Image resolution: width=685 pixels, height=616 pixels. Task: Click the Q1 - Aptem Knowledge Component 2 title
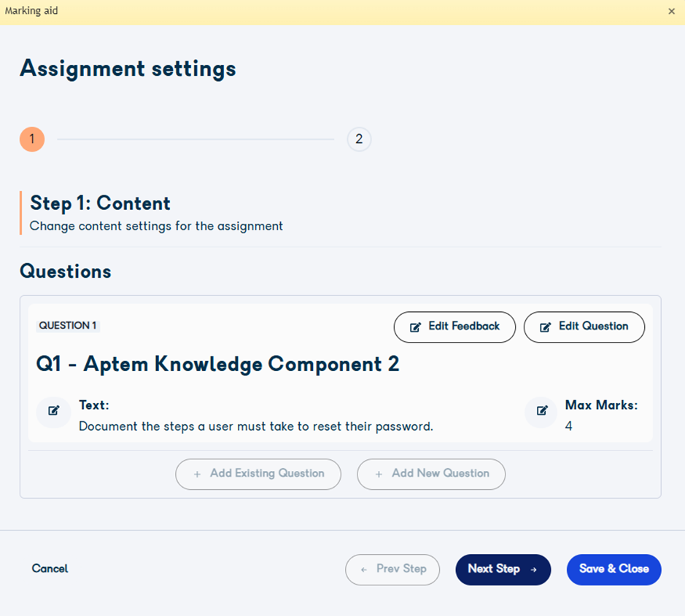[217, 364]
